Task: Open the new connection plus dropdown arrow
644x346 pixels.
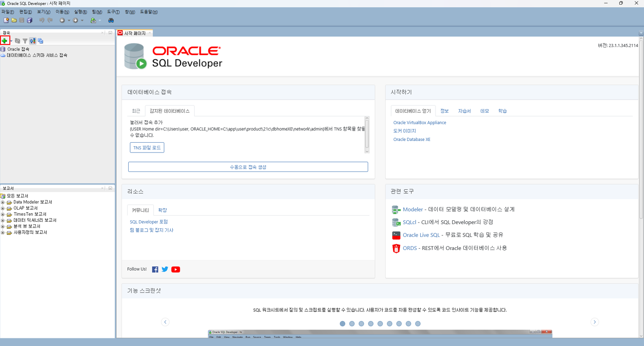Action: point(11,41)
